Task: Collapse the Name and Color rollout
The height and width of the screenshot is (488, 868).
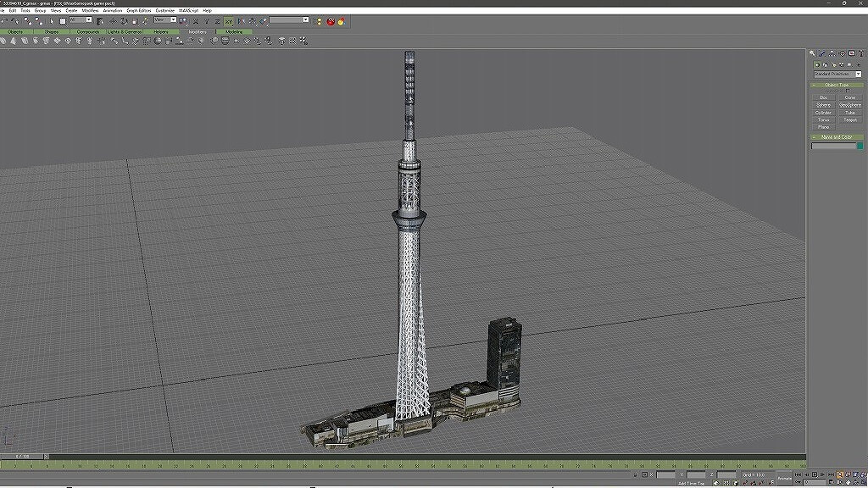Action: (837, 136)
